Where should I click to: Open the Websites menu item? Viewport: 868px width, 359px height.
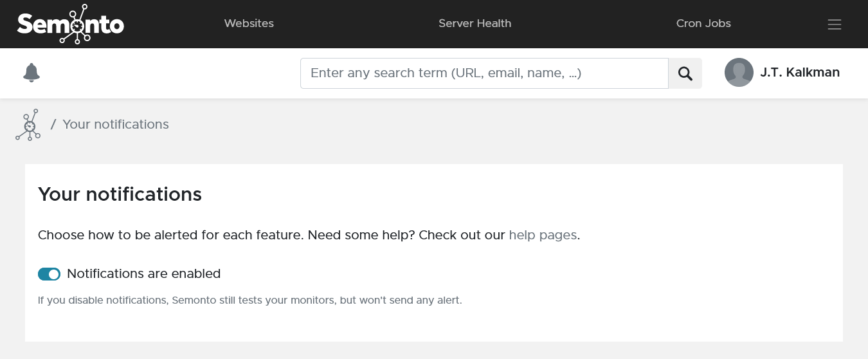[249, 23]
